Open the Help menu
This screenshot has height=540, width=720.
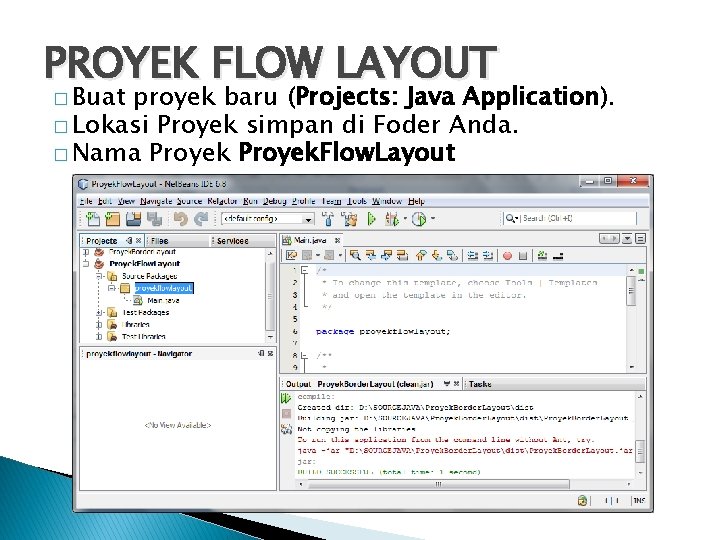click(x=416, y=201)
